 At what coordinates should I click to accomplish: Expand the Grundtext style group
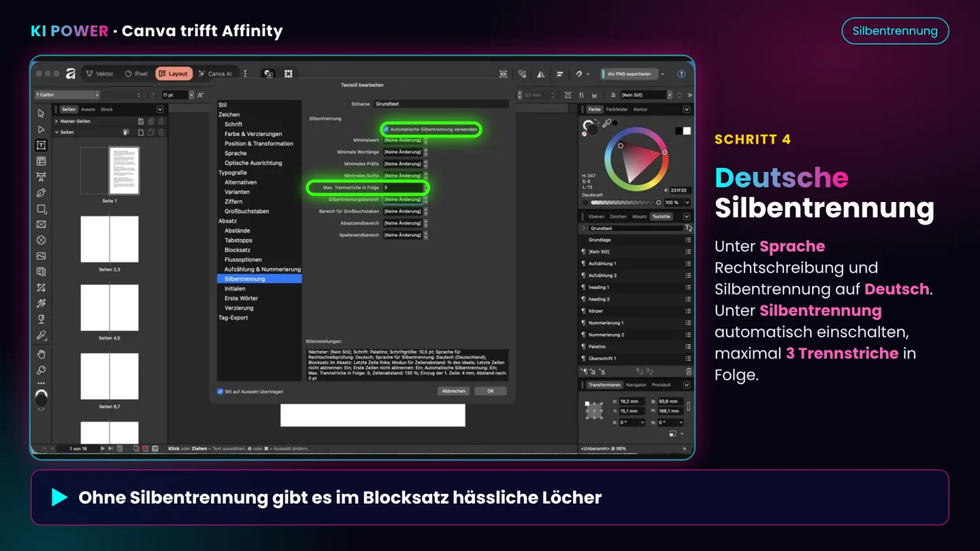(584, 229)
